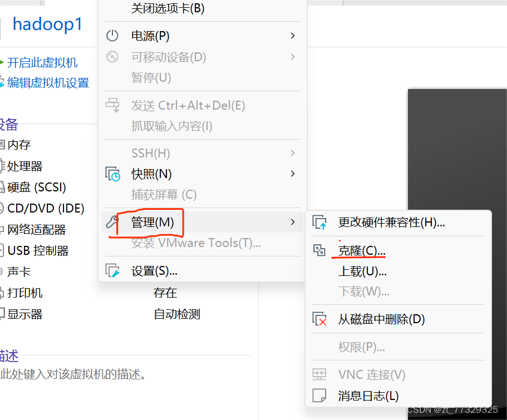Expand the 电源(P) submenu arrow
This screenshot has width=507, height=420.
(x=293, y=36)
